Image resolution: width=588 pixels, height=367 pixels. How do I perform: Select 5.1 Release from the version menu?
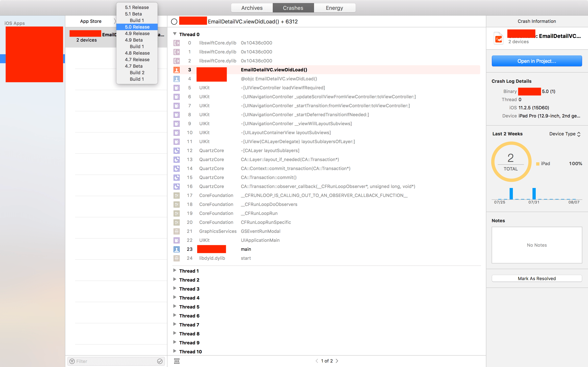[137, 7]
